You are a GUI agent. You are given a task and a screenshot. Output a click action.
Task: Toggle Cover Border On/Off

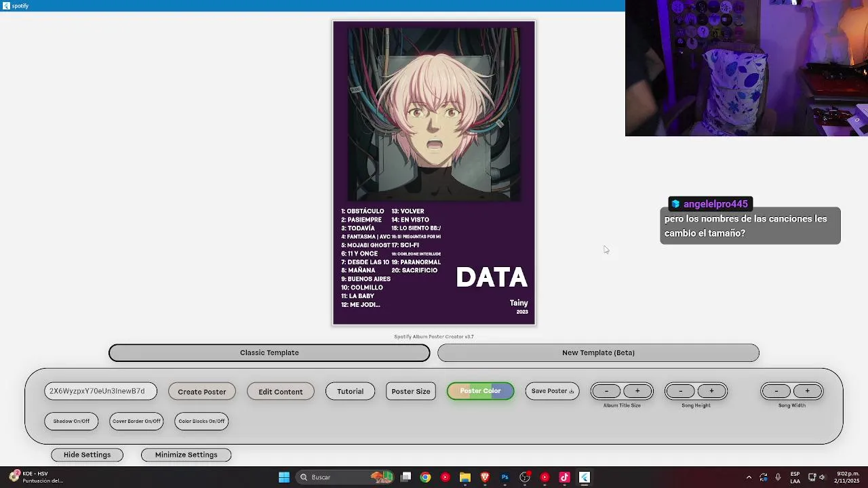[x=136, y=421]
